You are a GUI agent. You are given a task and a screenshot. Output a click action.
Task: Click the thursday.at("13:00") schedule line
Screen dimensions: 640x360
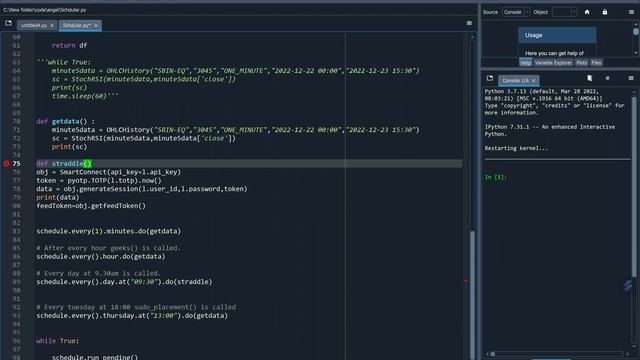point(132,316)
